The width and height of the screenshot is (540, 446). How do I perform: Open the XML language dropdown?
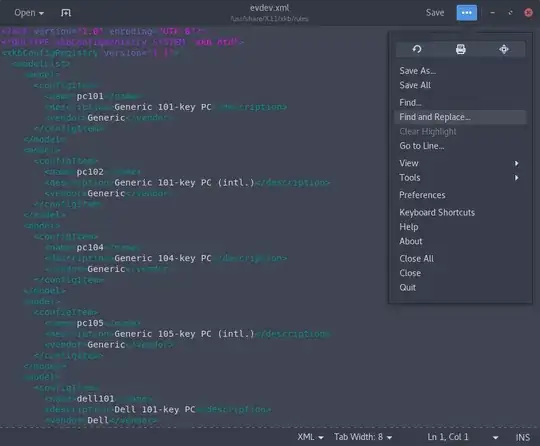click(x=310, y=437)
